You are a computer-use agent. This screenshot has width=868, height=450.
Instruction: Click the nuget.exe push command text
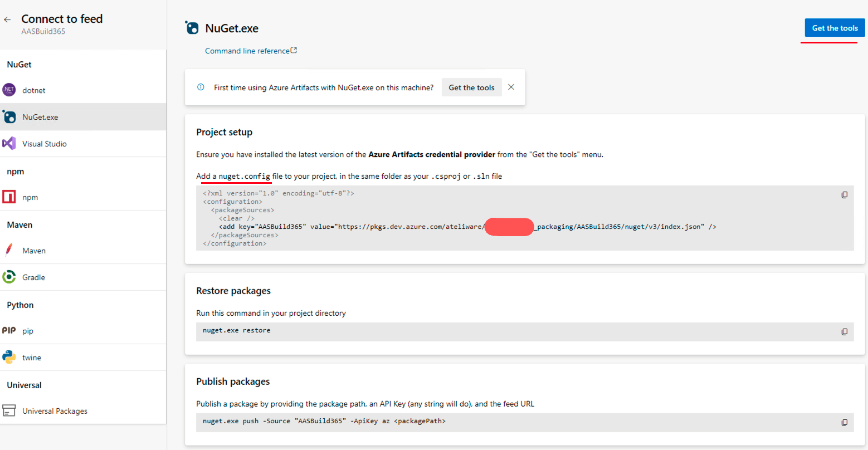click(x=324, y=421)
